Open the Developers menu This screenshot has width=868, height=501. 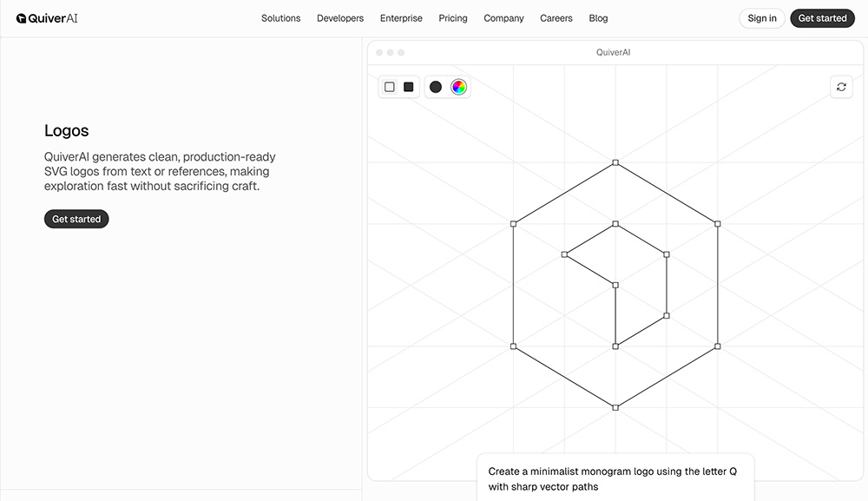tap(340, 18)
